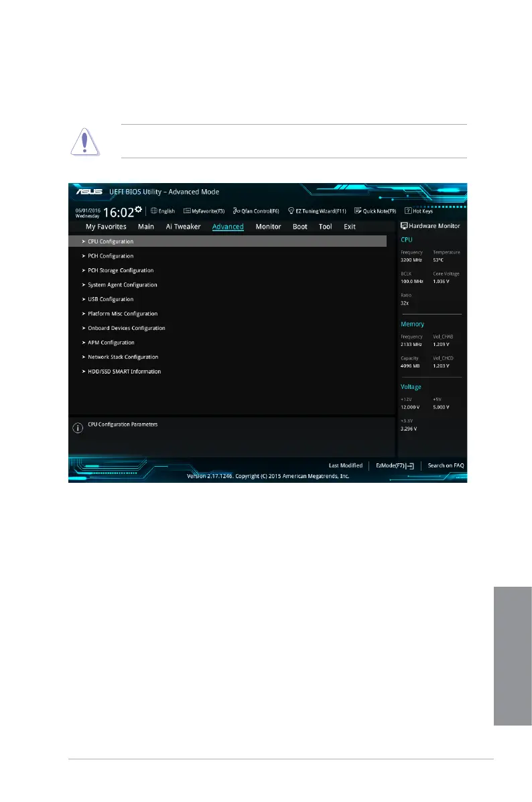
Task: Click the Hot Keys label
Action: (x=423, y=211)
